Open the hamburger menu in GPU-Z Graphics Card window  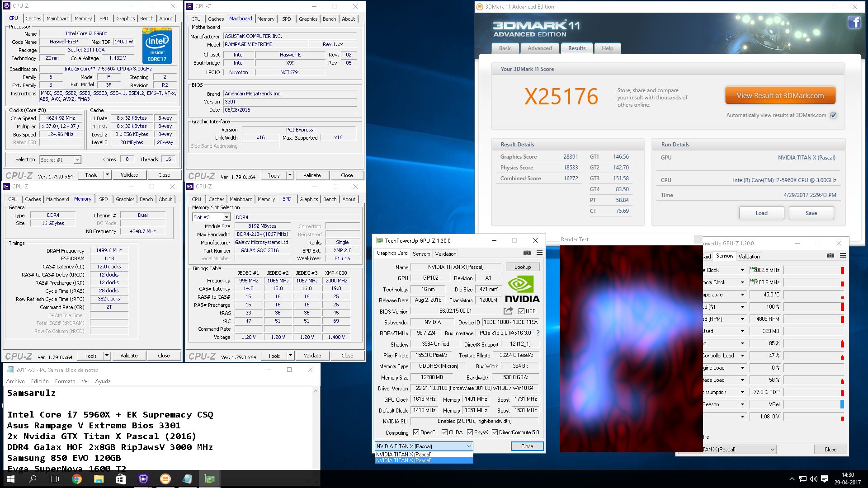tap(539, 253)
